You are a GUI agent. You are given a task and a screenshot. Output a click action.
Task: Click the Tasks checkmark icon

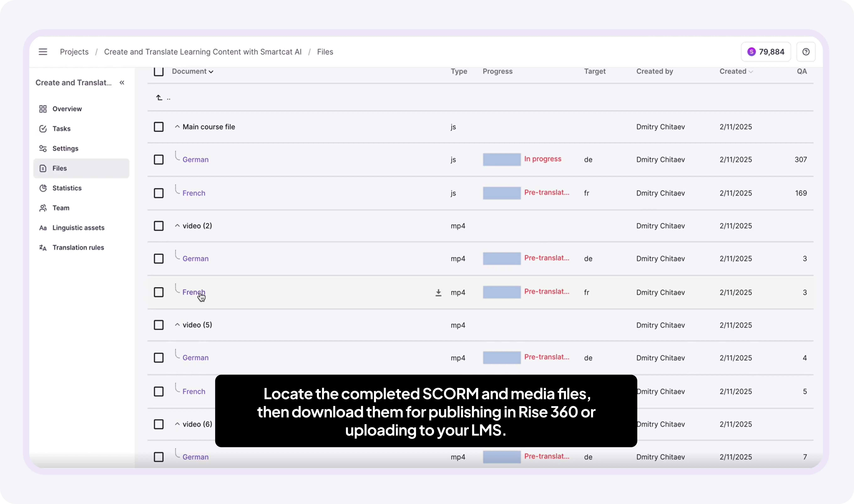coord(43,129)
